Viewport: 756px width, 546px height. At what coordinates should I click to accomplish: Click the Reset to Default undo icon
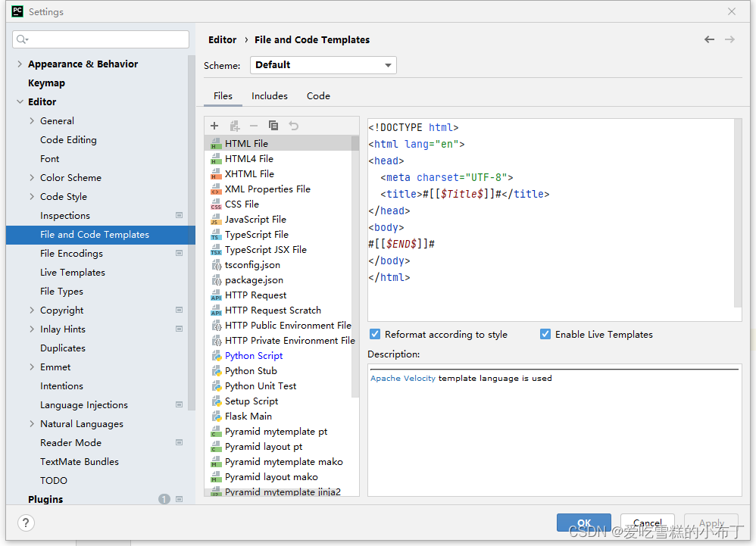[x=294, y=126]
